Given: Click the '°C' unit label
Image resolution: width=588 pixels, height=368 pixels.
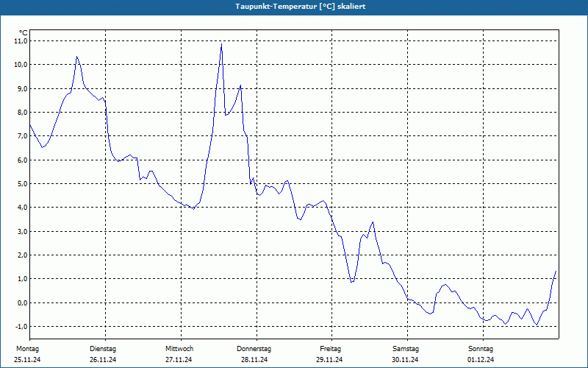Looking at the screenshot, I should 24,33.
